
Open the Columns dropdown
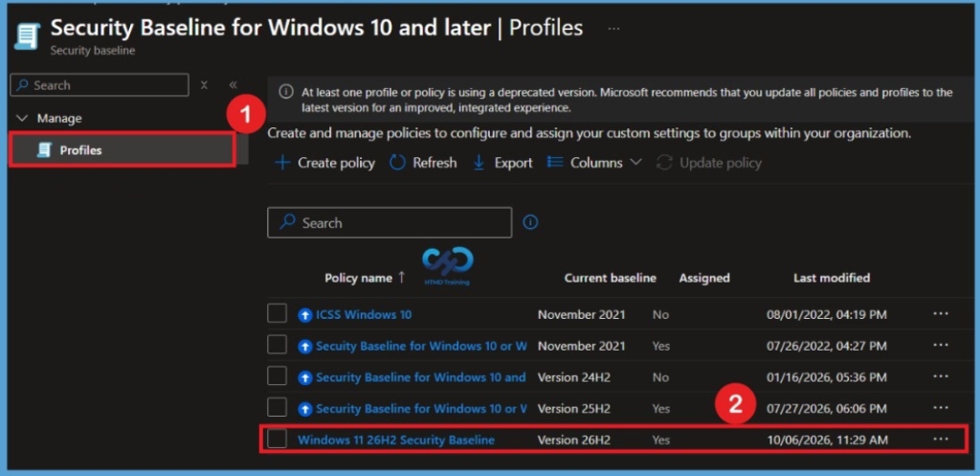594,163
